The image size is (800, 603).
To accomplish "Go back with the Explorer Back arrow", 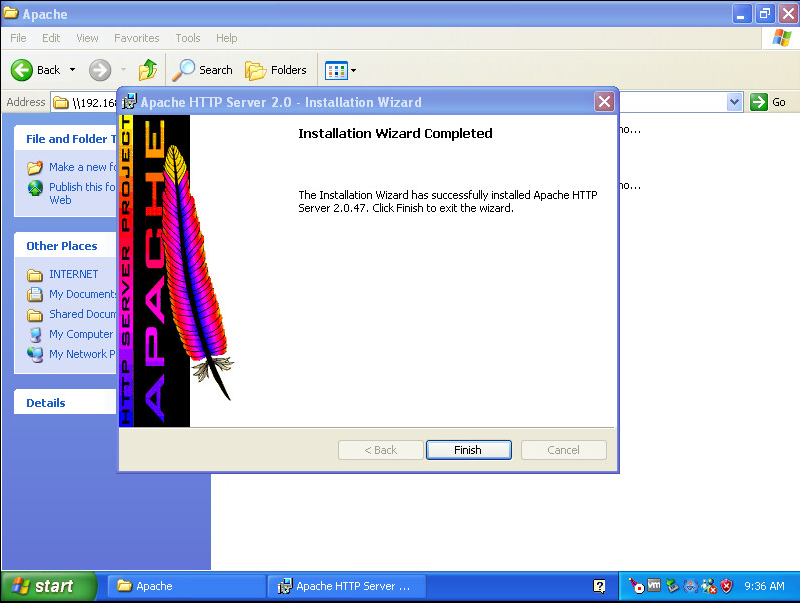I will (x=36, y=70).
